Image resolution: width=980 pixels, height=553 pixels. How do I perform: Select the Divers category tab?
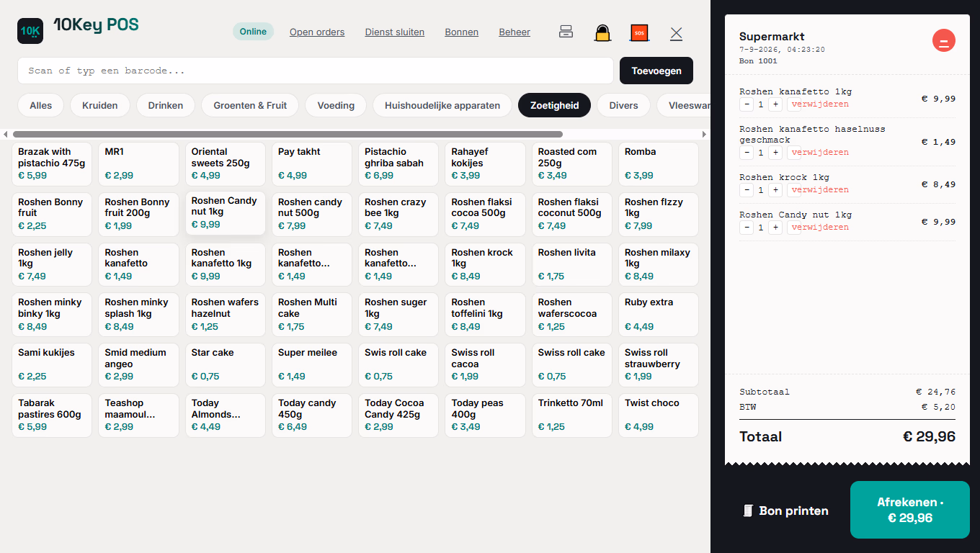[x=623, y=105]
